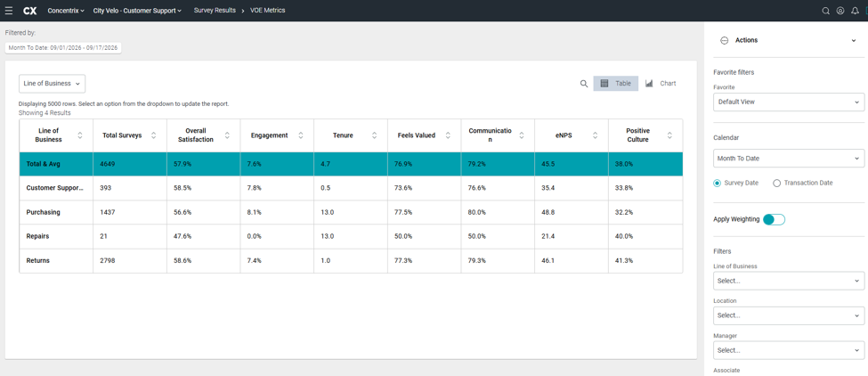The width and height of the screenshot is (868, 376).
Task: Click Customer Support total surveys 393
Action: [105, 188]
